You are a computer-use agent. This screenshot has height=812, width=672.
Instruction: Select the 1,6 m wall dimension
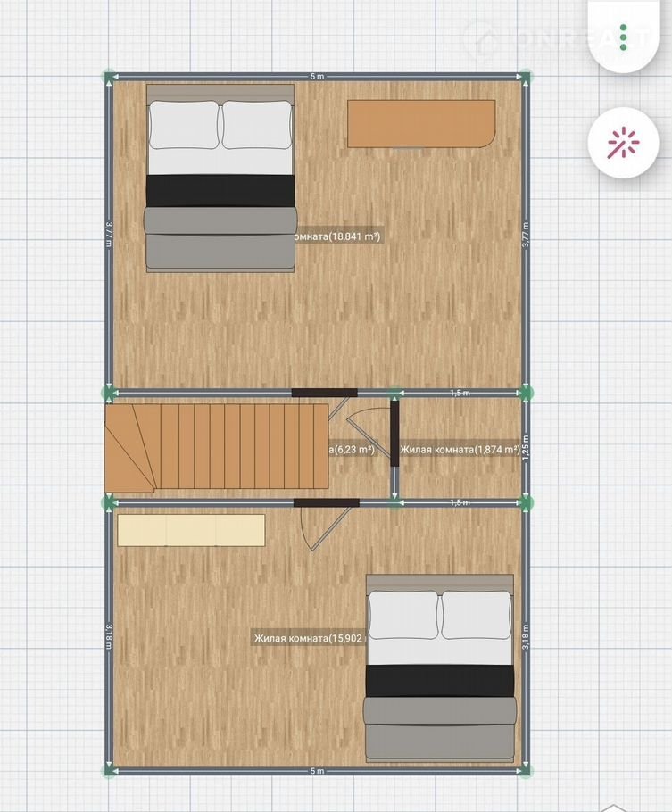[460, 503]
